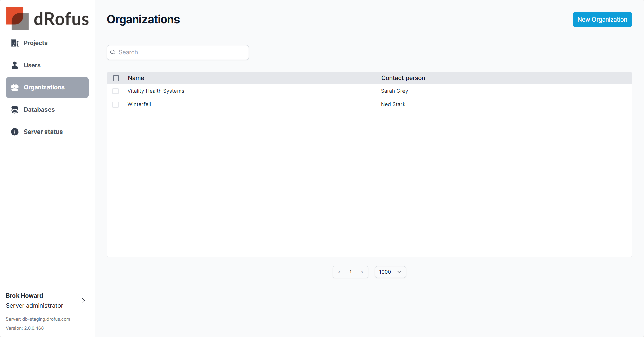This screenshot has width=644, height=337.
Task: Click into the Search field
Action: click(182, 52)
